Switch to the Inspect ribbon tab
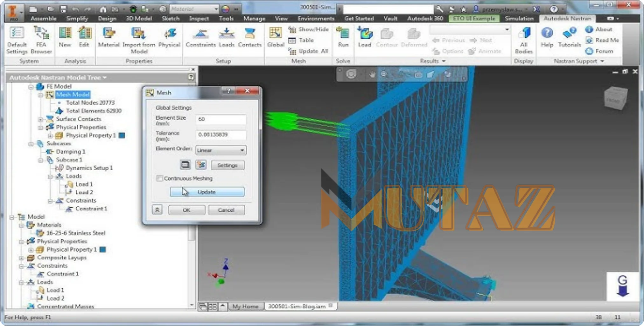Viewport: 644px width, 326px height. pos(199,18)
